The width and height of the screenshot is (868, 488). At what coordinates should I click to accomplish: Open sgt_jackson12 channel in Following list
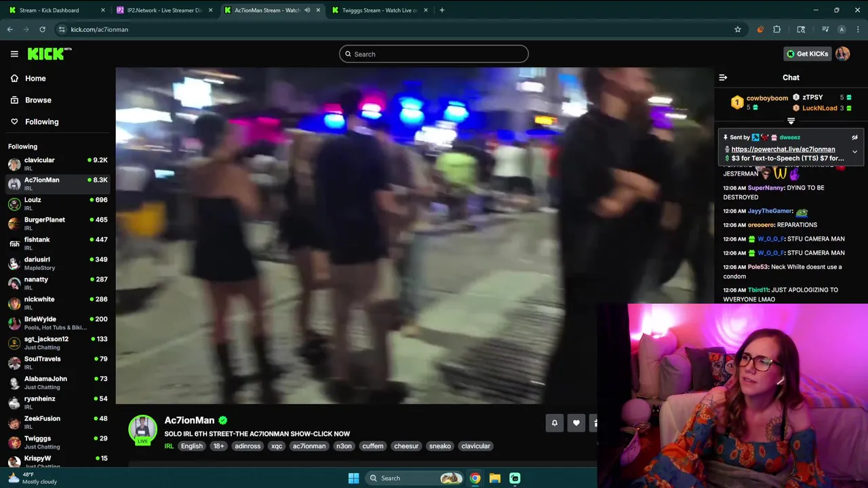point(58,342)
